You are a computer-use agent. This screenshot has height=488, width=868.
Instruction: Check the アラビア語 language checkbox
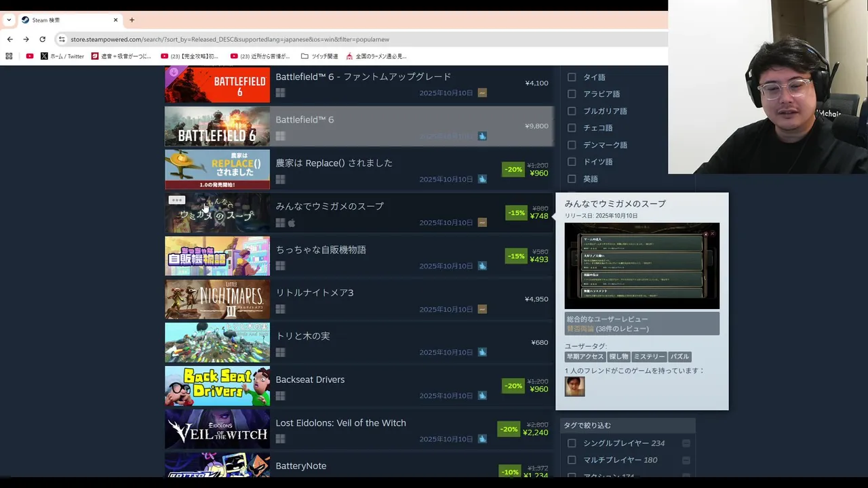pos(572,94)
